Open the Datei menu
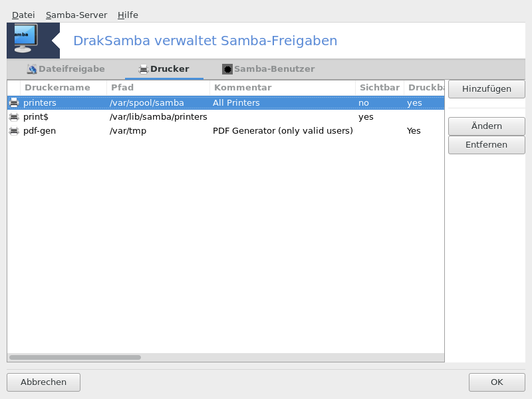 pos(23,15)
